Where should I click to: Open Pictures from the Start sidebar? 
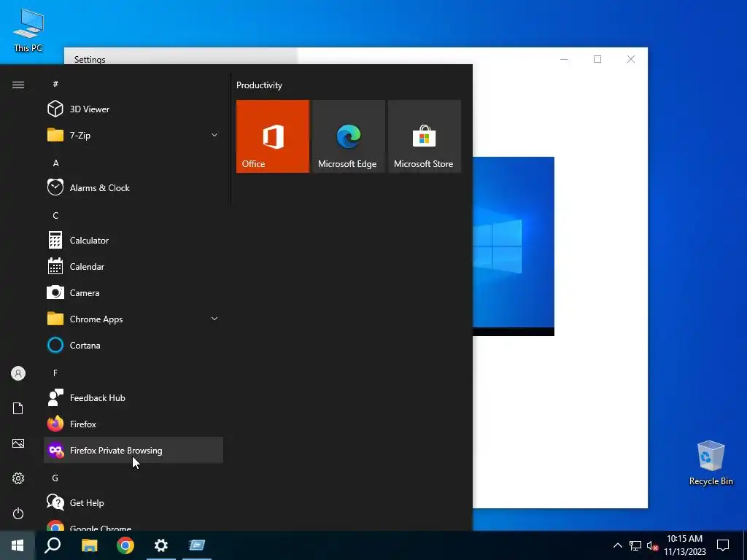point(18,443)
